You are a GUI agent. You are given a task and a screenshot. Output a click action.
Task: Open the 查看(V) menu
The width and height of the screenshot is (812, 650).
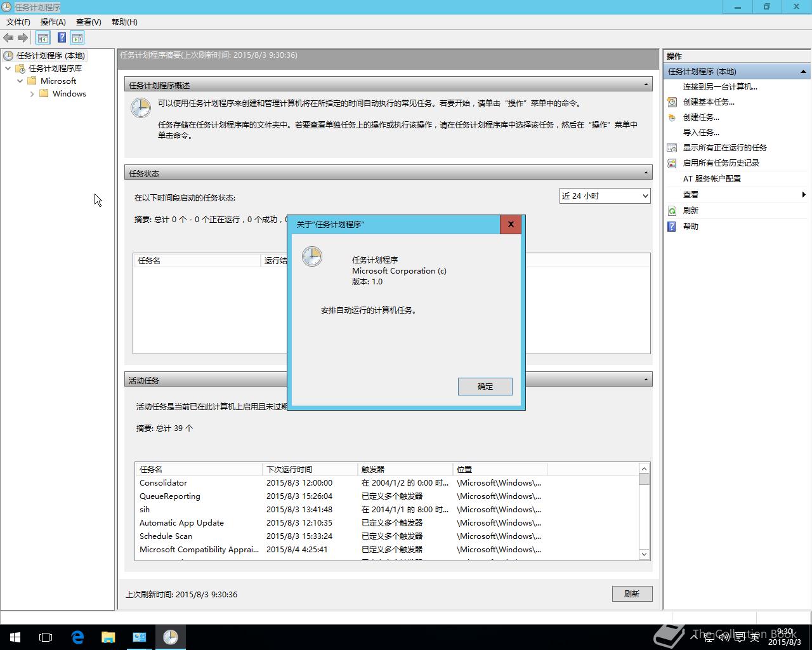pos(89,22)
